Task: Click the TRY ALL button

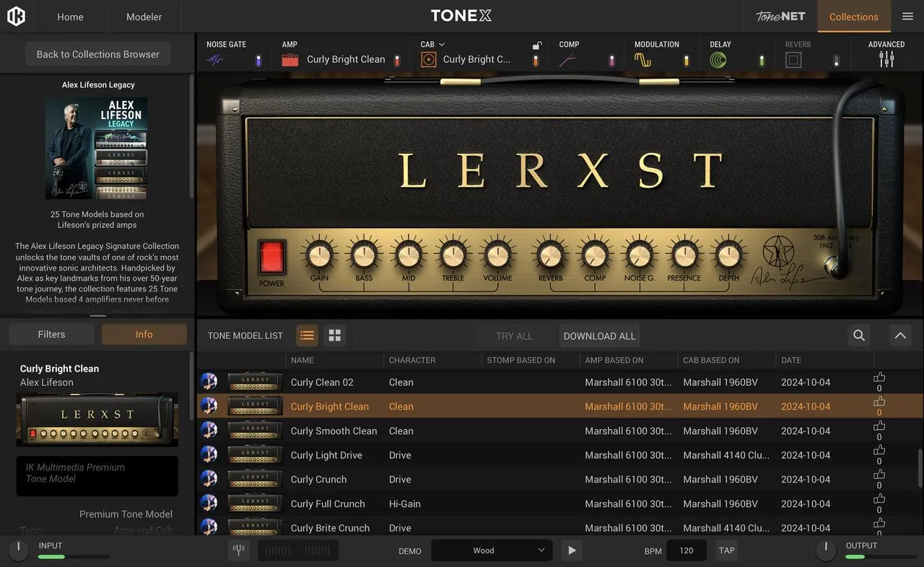Action: (514, 335)
